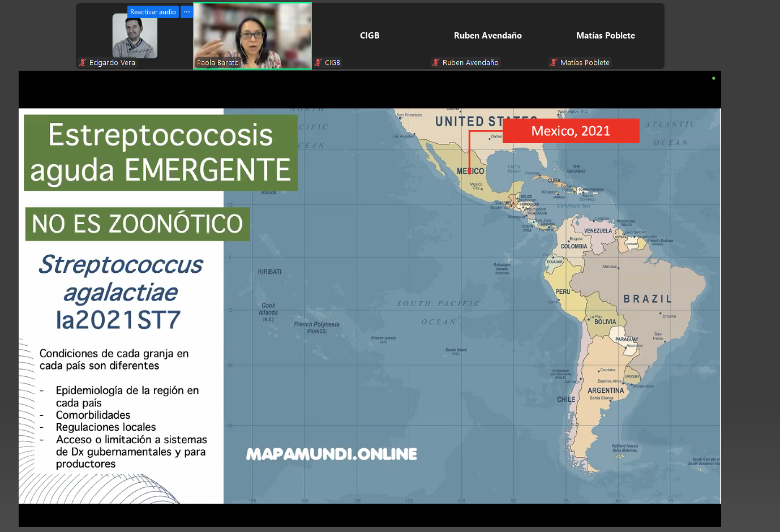The image size is (780, 532).
Task: Select the muted microphone icon beside Edgardo Vera
Action: 83,62
